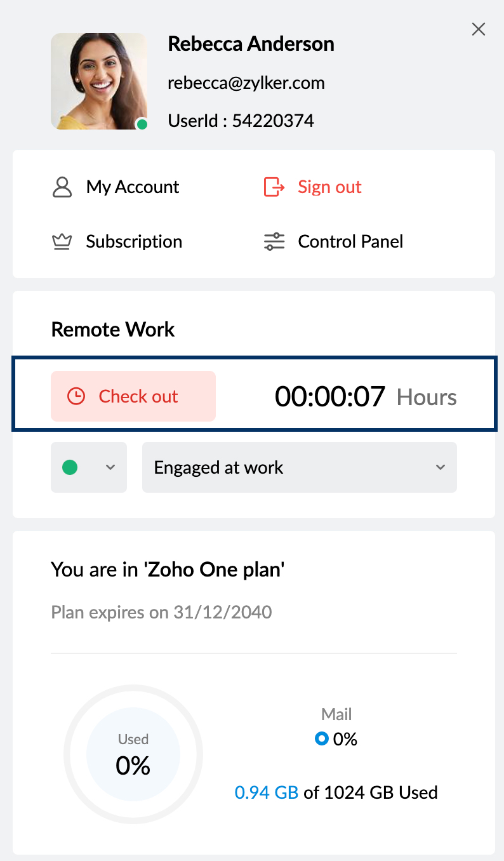This screenshot has height=861, width=504.
Task: Click Rebecca Anderson's profile photo
Action: pos(98,81)
